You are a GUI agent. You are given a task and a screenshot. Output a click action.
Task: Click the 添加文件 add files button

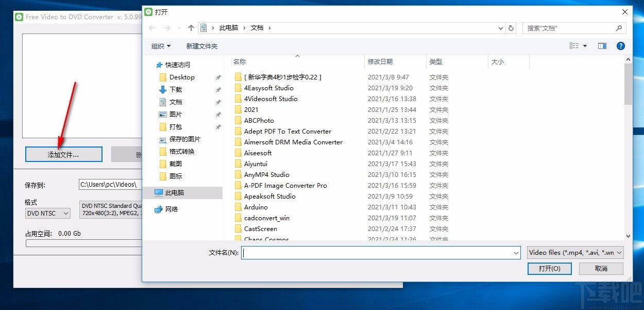tap(63, 154)
